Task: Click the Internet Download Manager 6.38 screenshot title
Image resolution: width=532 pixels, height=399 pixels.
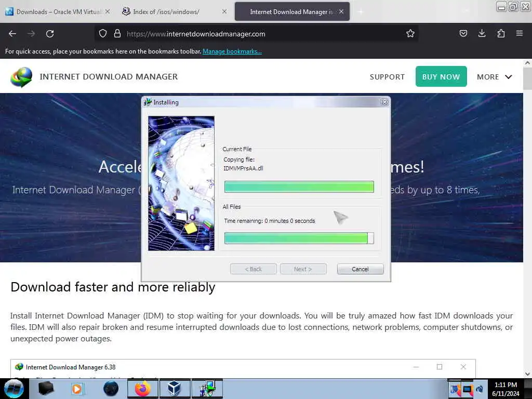Action: (71, 367)
